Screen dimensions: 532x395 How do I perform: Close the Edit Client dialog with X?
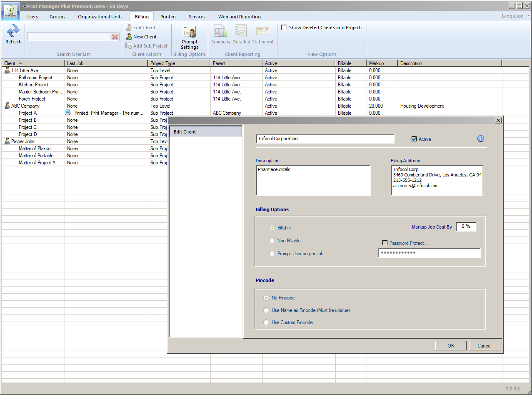498,120
